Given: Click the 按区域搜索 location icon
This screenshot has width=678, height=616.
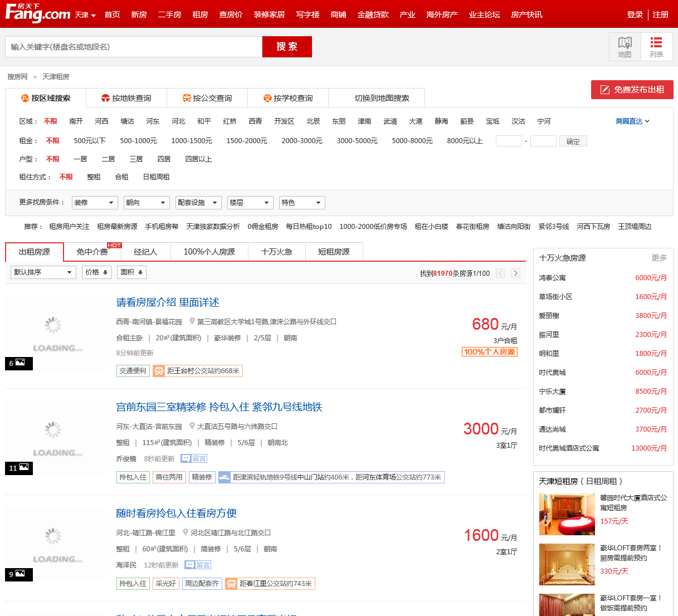Looking at the screenshot, I should [x=25, y=98].
